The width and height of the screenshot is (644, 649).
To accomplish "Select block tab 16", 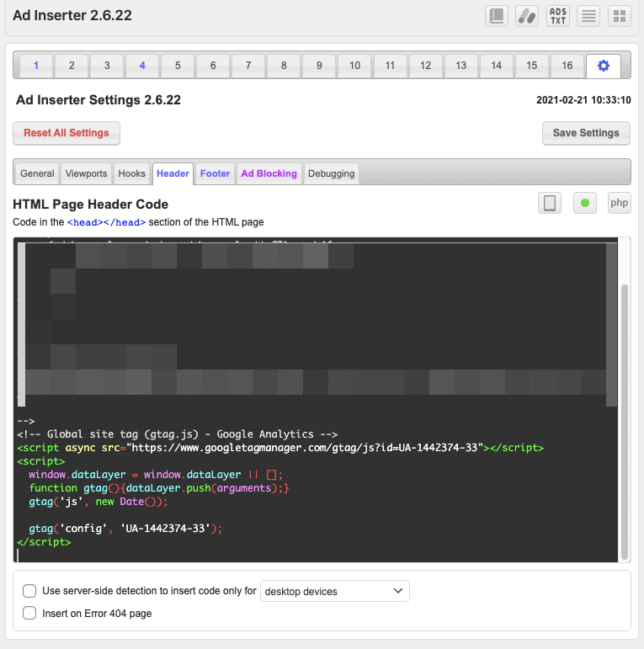I will point(567,66).
